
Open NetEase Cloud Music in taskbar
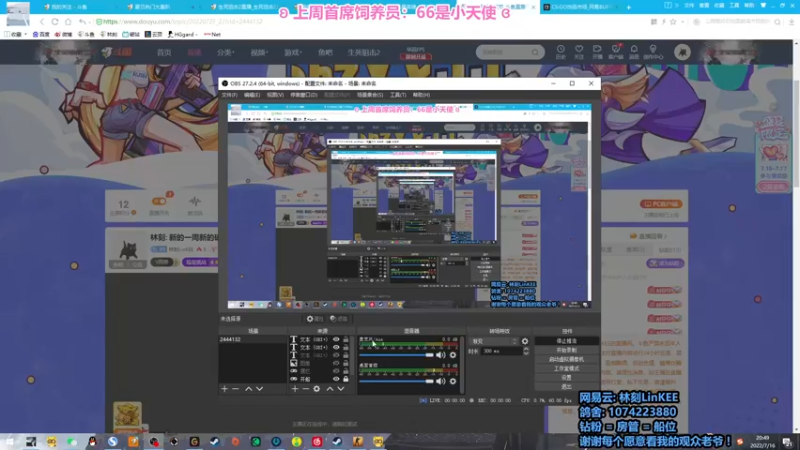[317, 442]
